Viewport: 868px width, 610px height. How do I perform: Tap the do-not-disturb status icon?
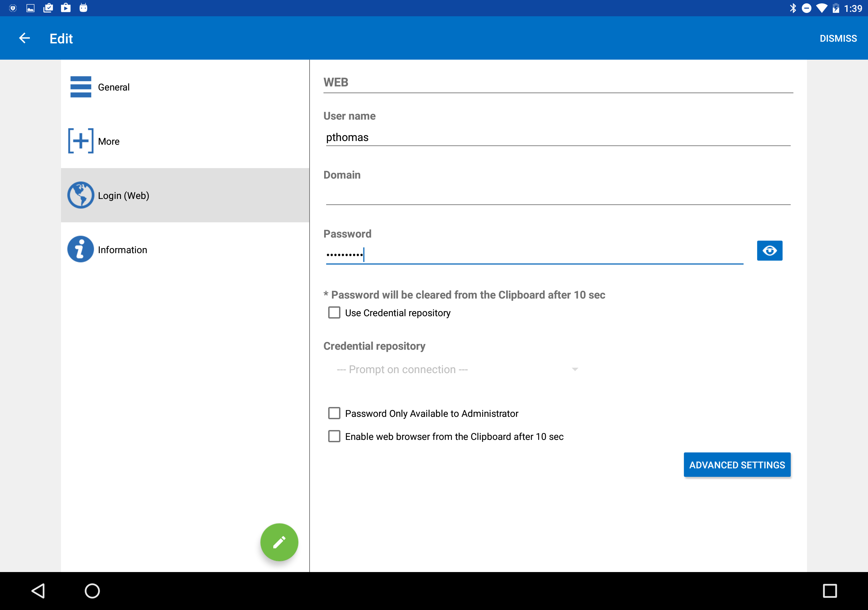806,8
